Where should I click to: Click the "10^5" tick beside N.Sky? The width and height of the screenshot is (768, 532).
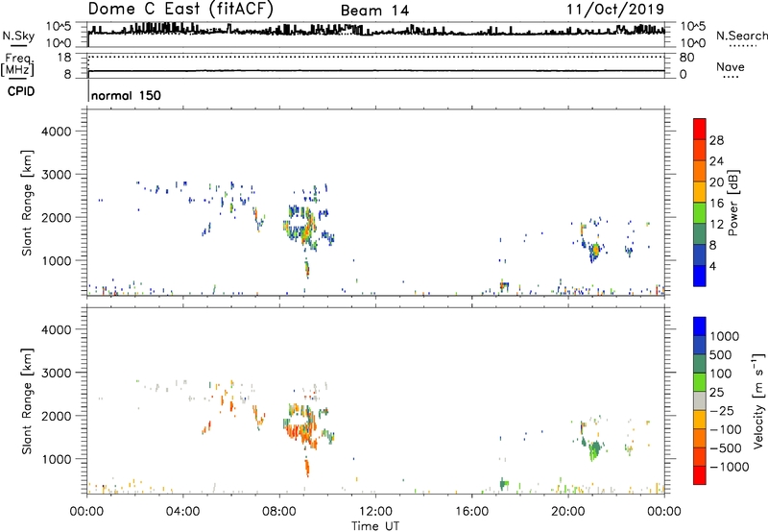pyautogui.click(x=59, y=27)
